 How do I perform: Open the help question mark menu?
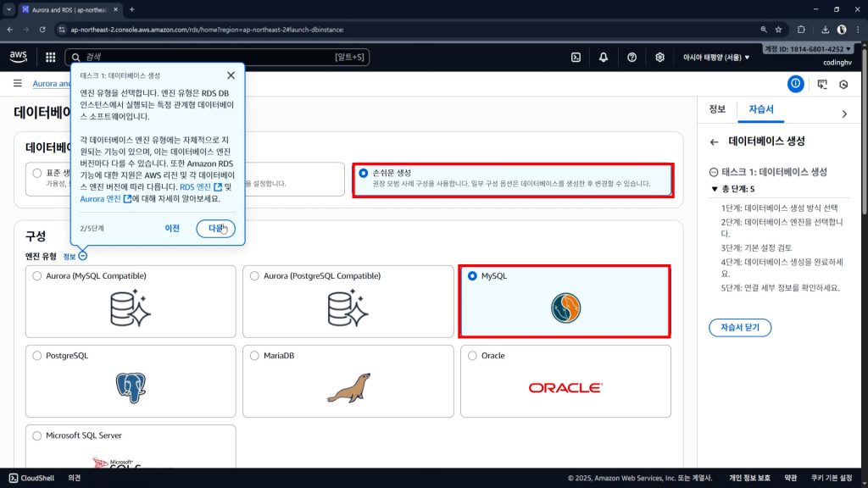pos(632,57)
